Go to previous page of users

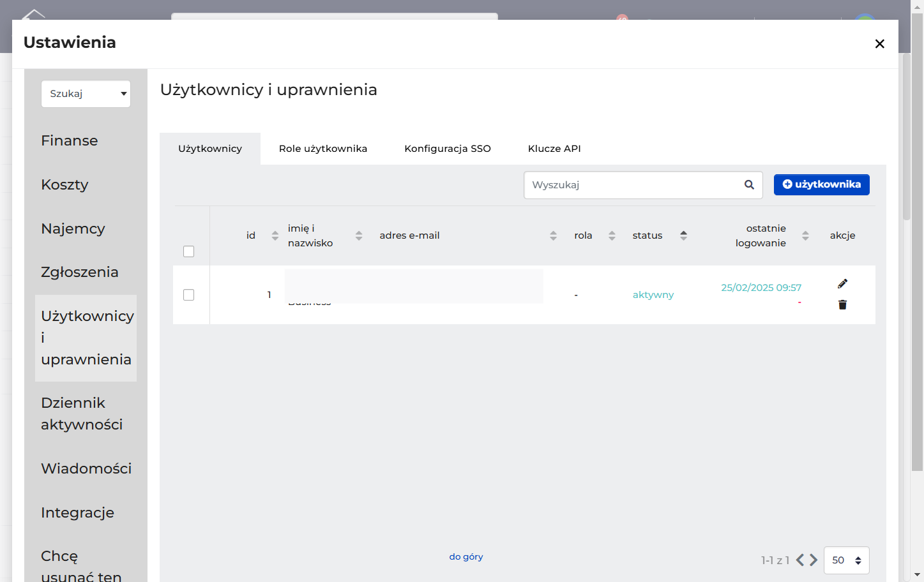tap(800, 560)
